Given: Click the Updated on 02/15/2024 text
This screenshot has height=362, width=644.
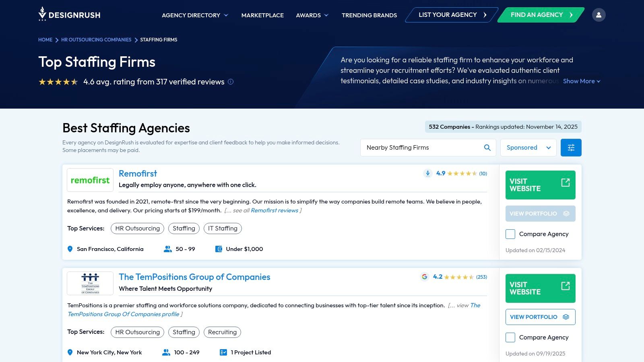Looking at the screenshot, I should pyautogui.click(x=535, y=250).
